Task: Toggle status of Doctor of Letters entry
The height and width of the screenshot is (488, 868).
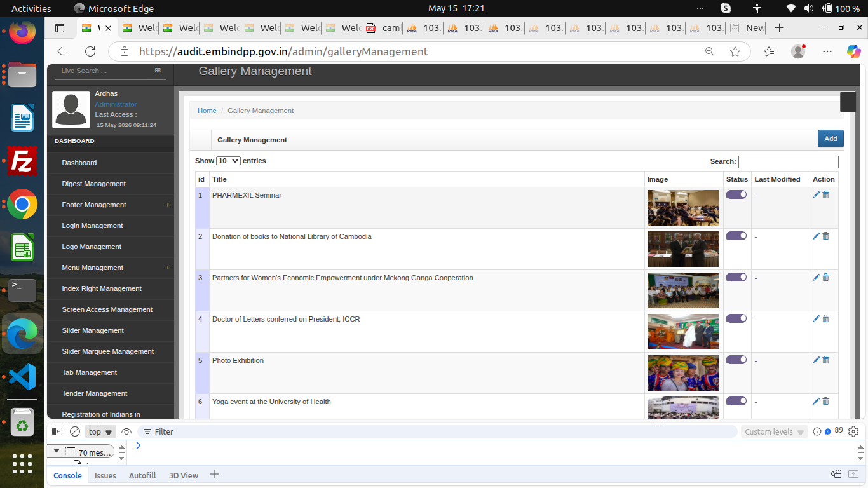Action: (736, 318)
